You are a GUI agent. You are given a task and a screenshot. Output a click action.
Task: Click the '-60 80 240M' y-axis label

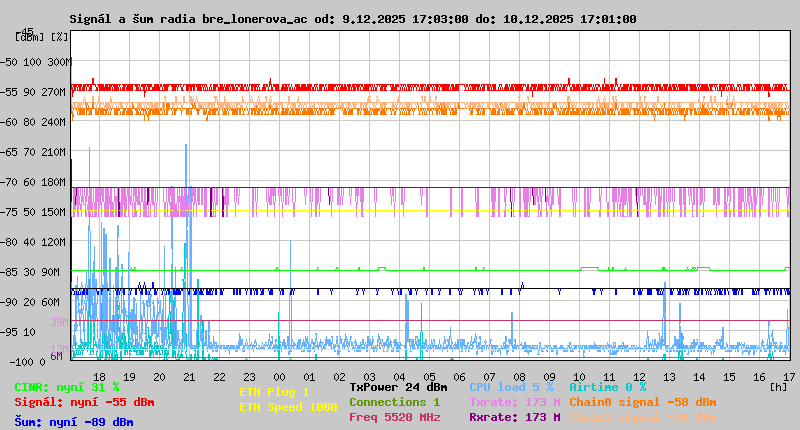tap(33, 122)
